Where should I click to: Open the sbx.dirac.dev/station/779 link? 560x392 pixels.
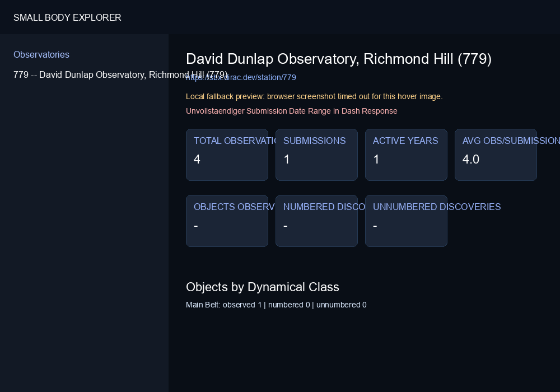pyautogui.click(x=241, y=77)
